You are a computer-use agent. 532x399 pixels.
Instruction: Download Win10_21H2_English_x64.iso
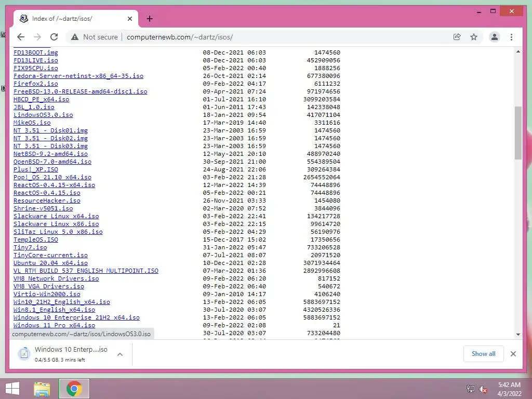(x=62, y=302)
